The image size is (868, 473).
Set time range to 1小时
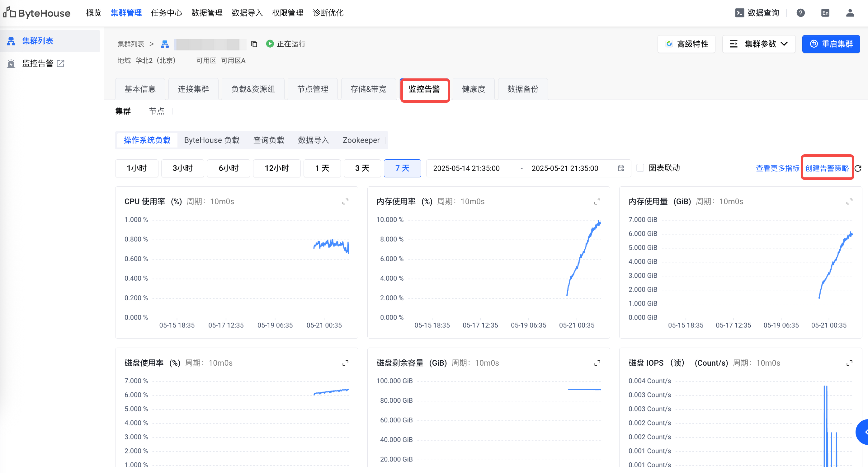pyautogui.click(x=137, y=168)
